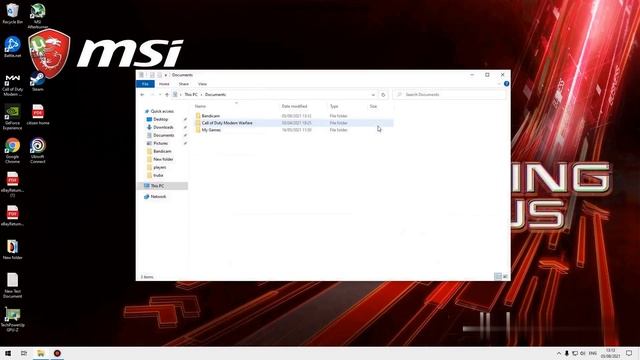
Task: Open New folder in navigation pane
Action: (x=163, y=159)
